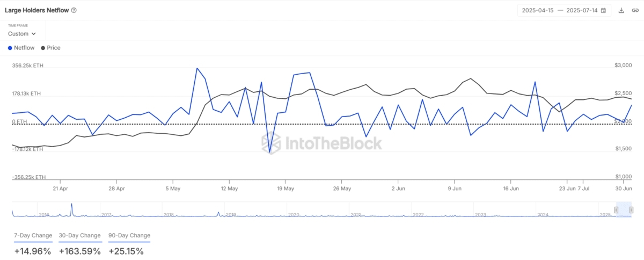Click the end date 2025-07-14 field

(x=582, y=10)
